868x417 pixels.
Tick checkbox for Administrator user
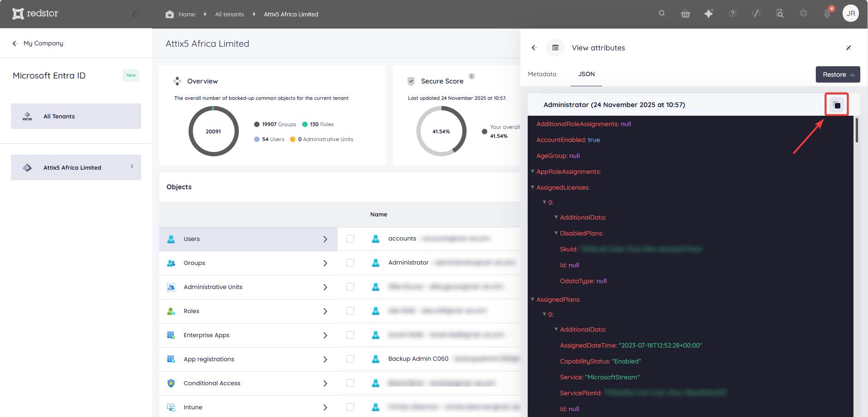[x=350, y=263]
